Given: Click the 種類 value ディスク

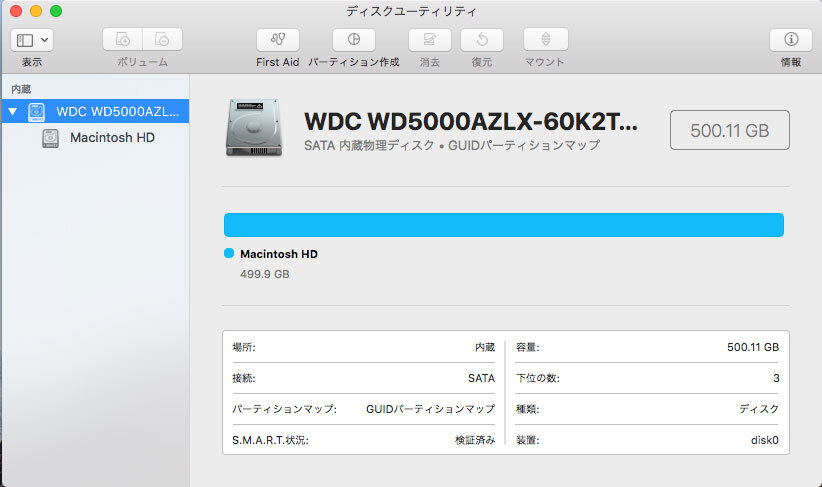Looking at the screenshot, I should pyautogui.click(x=759, y=409).
